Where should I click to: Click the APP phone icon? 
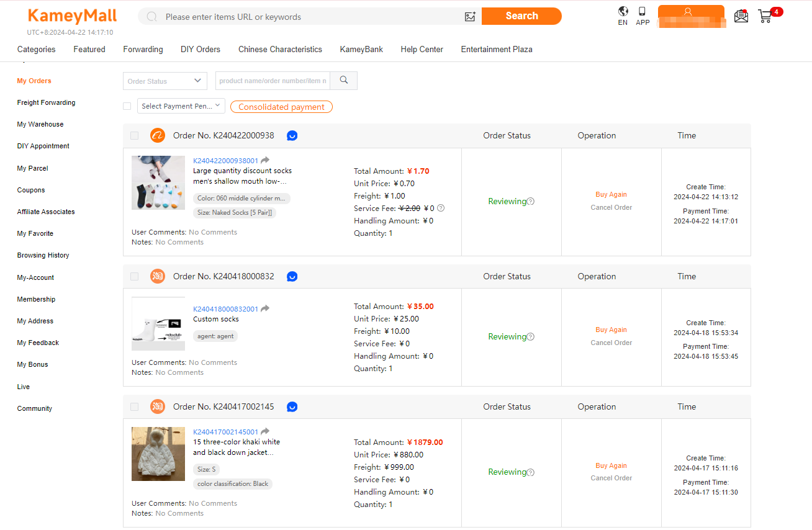(x=643, y=16)
